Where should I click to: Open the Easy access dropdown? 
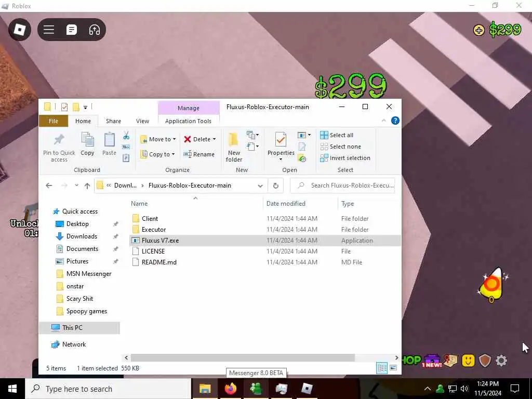pos(253,147)
